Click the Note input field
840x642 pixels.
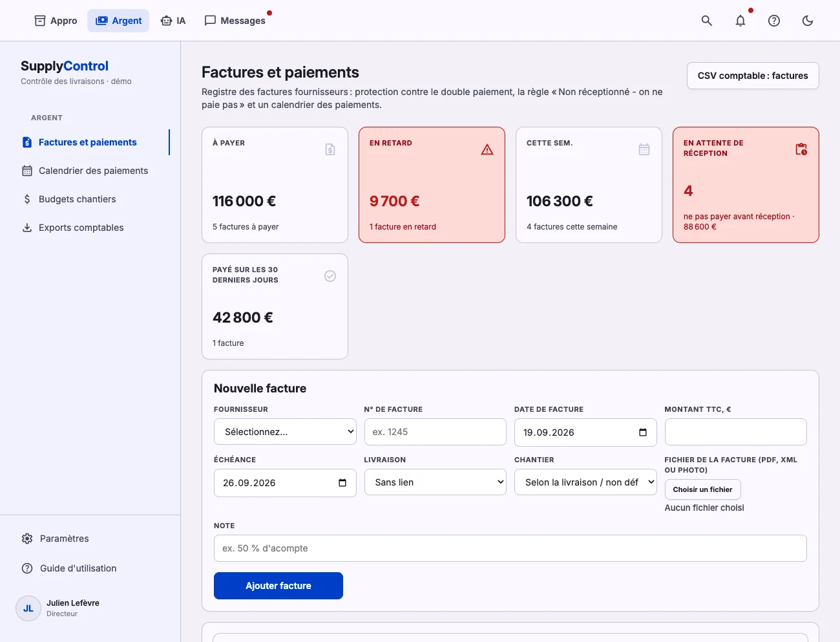point(510,548)
